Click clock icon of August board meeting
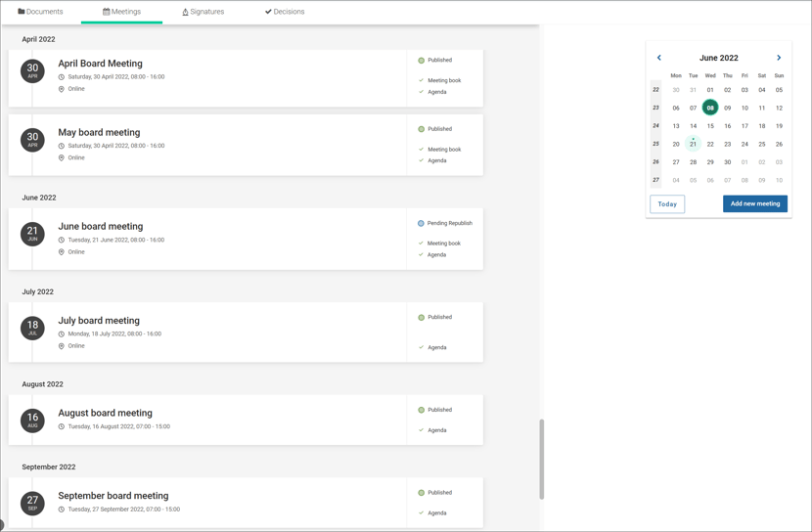 coord(61,426)
